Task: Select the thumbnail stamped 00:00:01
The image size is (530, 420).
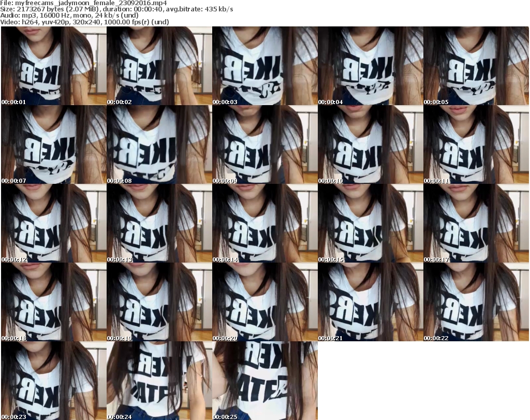Action: tap(54, 66)
